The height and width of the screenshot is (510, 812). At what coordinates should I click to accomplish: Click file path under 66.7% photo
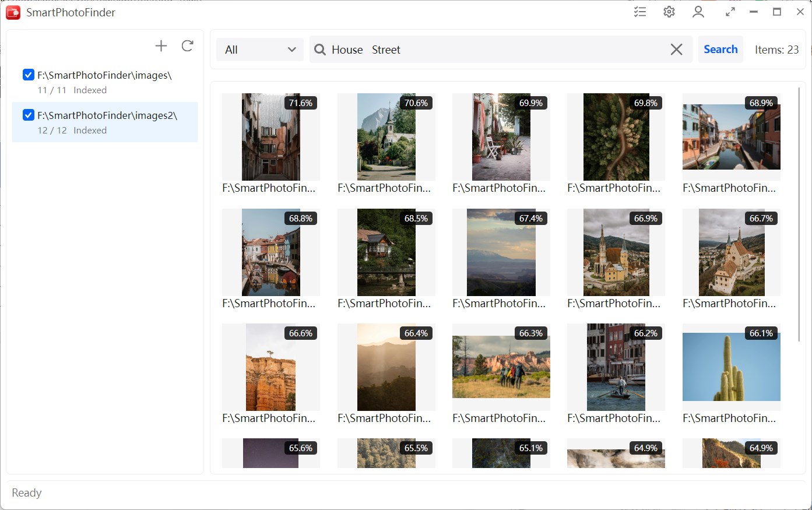pos(729,303)
